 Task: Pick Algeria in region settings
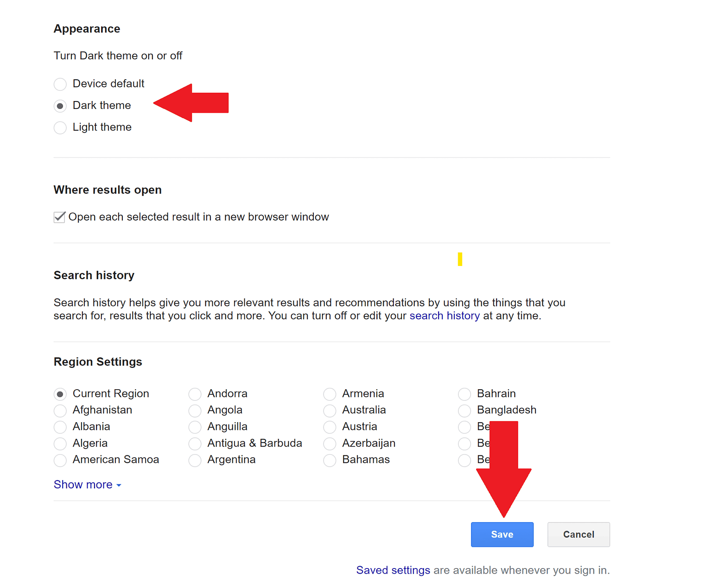(60, 444)
